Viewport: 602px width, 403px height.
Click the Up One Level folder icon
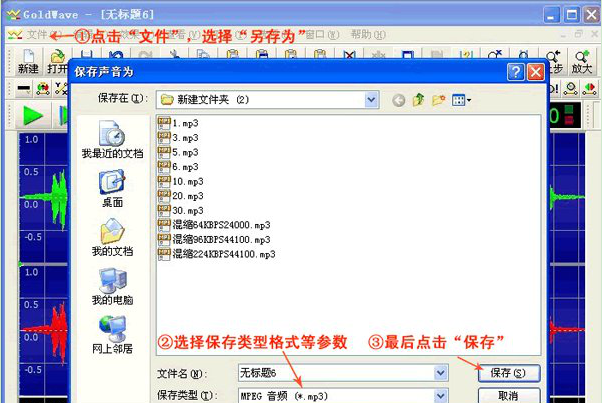click(x=419, y=100)
